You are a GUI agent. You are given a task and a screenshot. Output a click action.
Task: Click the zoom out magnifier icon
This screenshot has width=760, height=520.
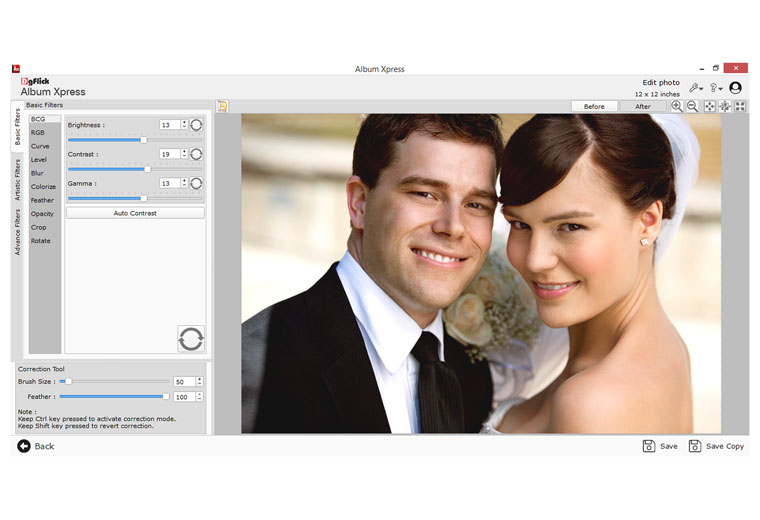point(692,106)
